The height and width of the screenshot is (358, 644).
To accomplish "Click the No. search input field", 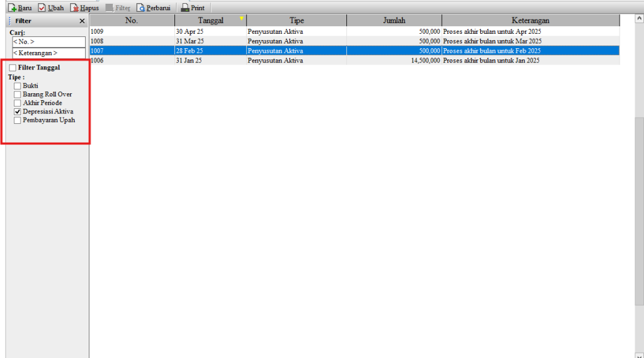I will click(x=48, y=42).
